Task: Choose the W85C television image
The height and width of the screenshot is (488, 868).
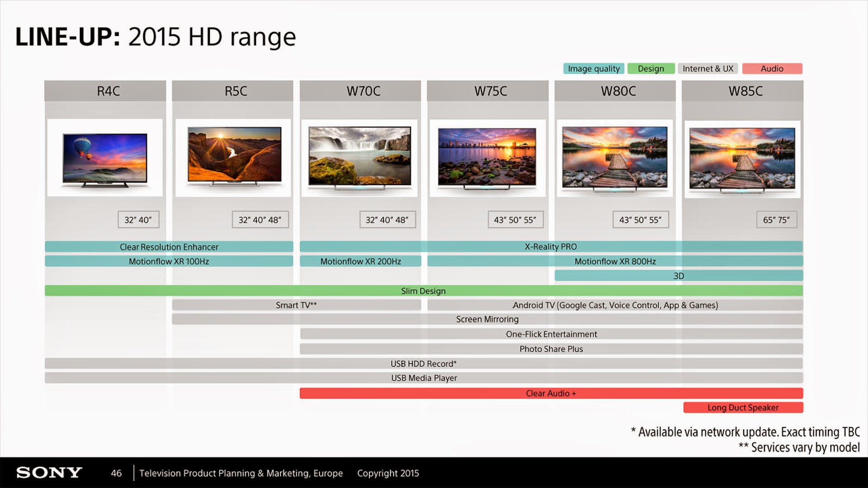Action: 742,159
